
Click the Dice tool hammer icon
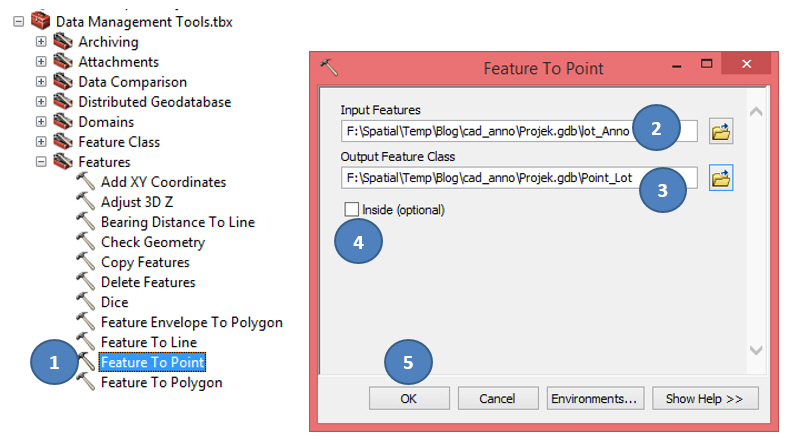point(86,302)
